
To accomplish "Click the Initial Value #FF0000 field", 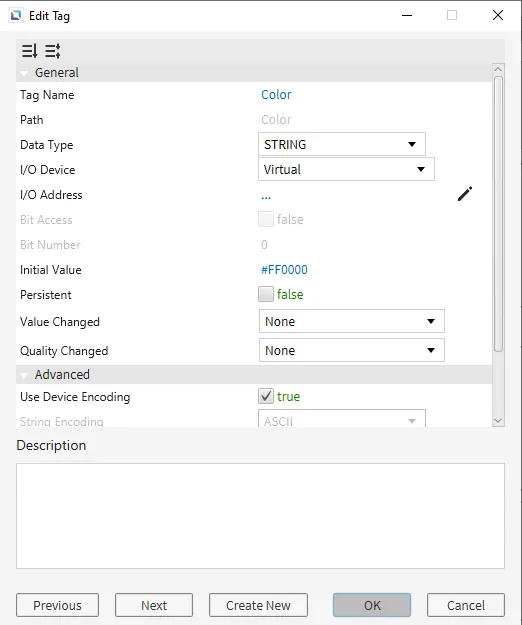I will tap(284, 270).
